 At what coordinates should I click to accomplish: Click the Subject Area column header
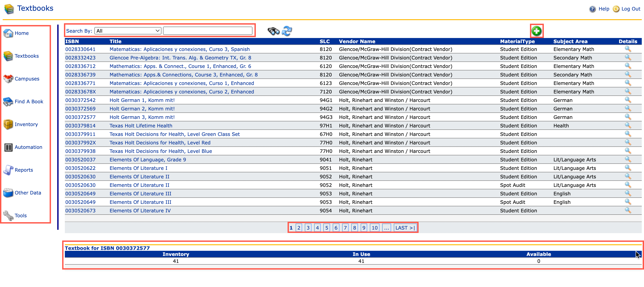[570, 41]
